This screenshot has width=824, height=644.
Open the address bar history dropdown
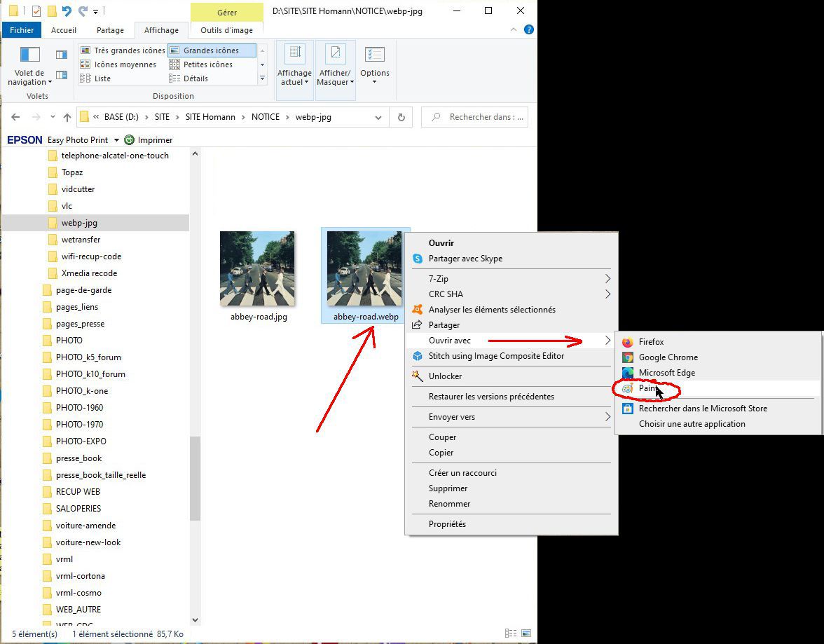pos(378,117)
